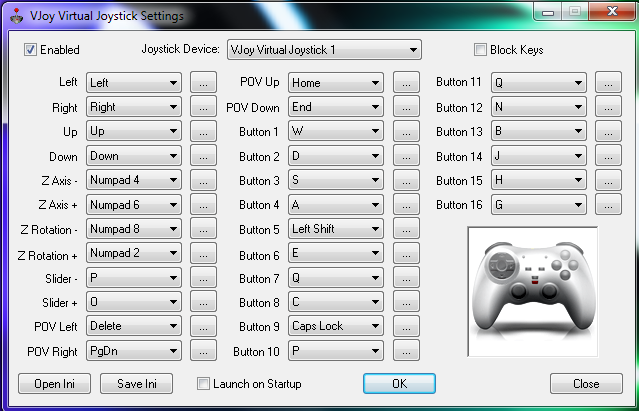Open the Button 11 dropdown
The image size is (639, 411).
539,83
